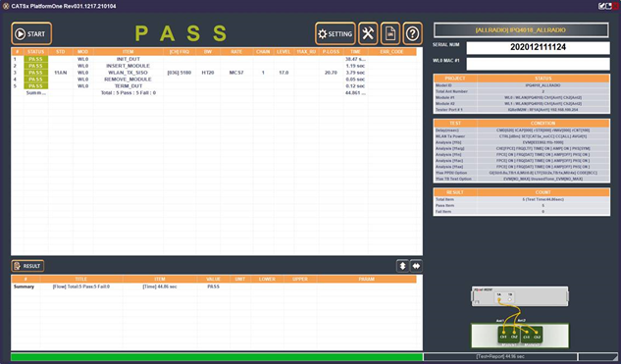Screen dimensions: 621x364
Task: Click the ERR_CODE column header
Action: click(x=391, y=52)
